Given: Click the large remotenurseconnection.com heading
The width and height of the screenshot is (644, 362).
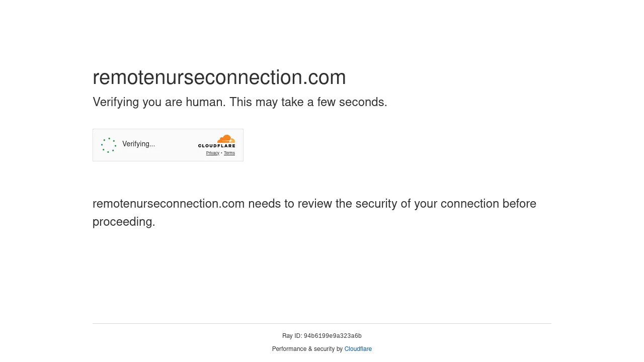Looking at the screenshot, I should (219, 77).
